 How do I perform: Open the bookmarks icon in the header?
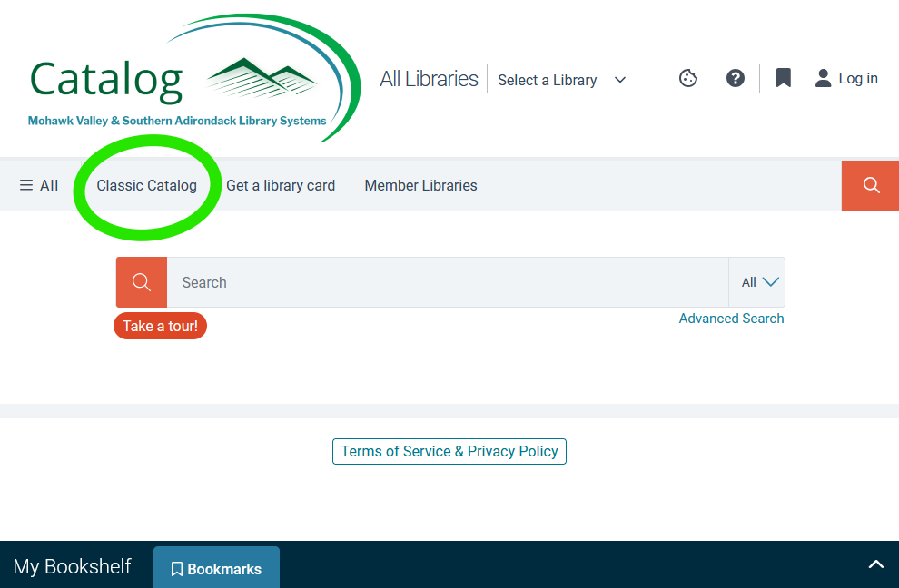click(x=782, y=78)
